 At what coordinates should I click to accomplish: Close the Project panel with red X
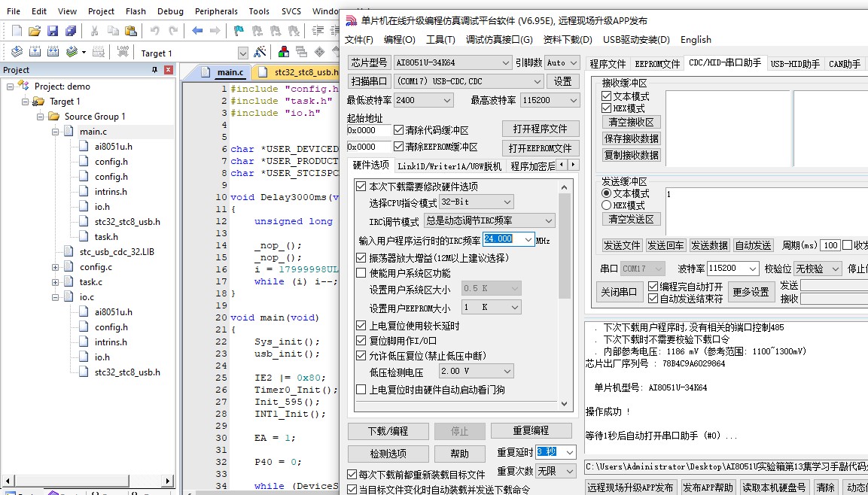[169, 70]
